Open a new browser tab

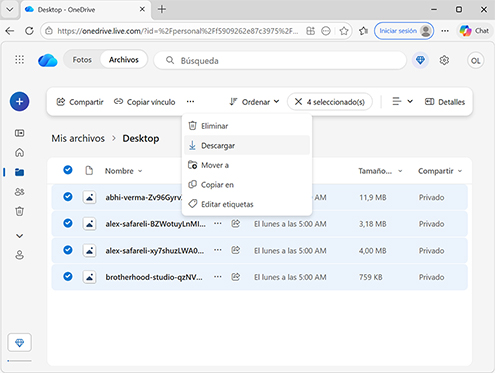pyautogui.click(x=162, y=9)
